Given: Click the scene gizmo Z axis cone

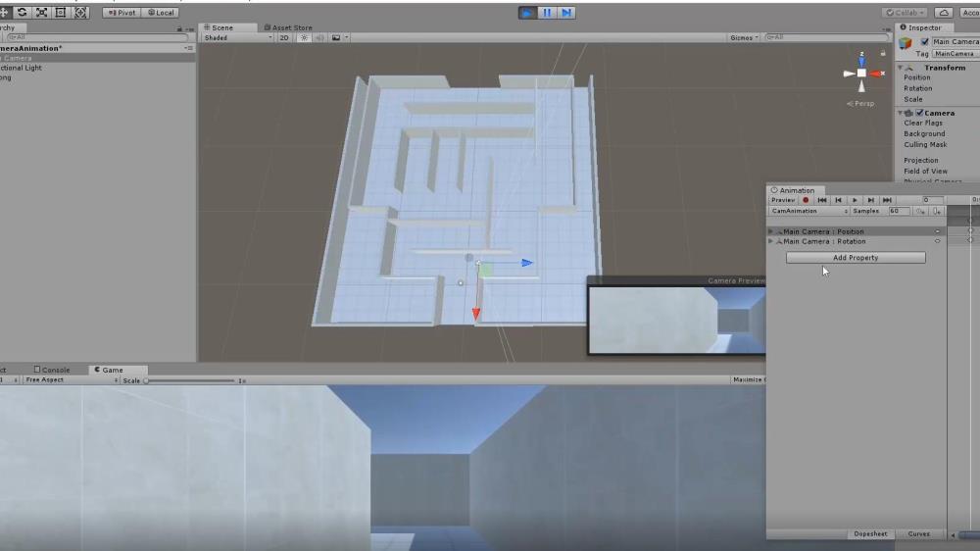Looking at the screenshot, I should [861, 60].
